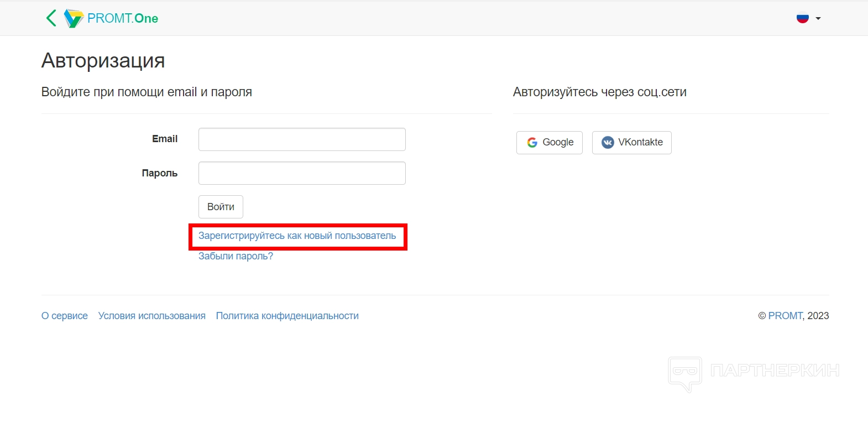
Task: Sign in with the Google button
Action: pos(549,143)
